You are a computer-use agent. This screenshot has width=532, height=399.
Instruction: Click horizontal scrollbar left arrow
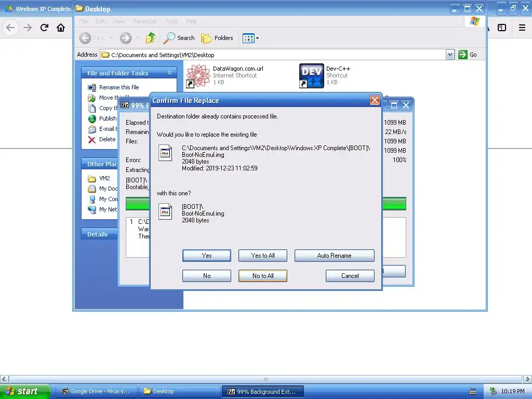coord(4,379)
